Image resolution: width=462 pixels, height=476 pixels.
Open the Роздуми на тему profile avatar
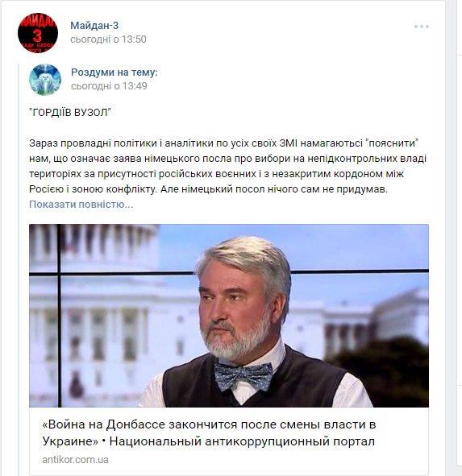[45, 80]
